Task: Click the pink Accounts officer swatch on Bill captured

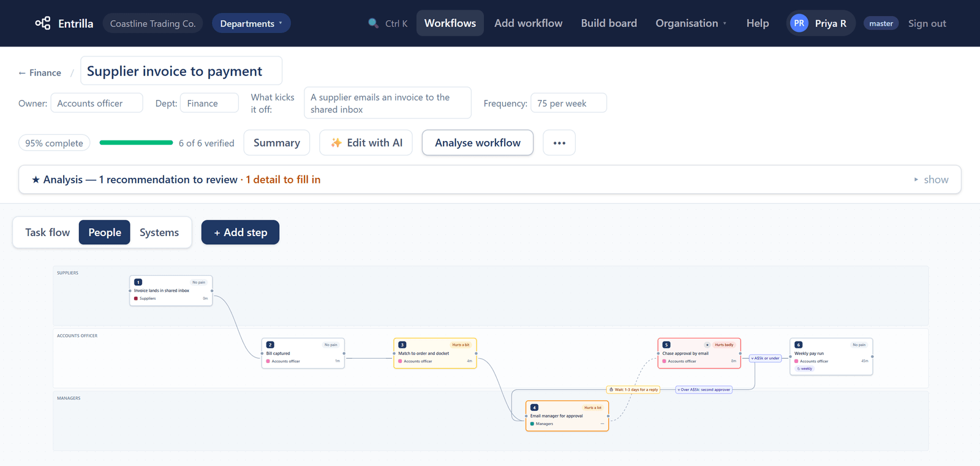Action: point(268,361)
